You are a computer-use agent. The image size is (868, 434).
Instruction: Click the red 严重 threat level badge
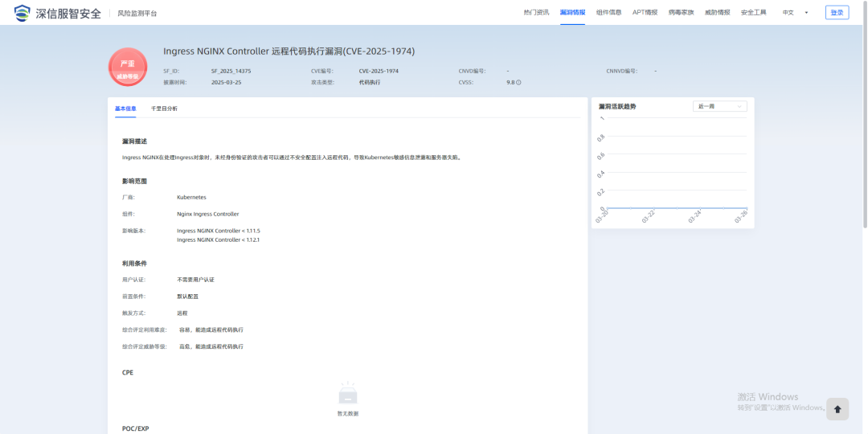click(128, 67)
